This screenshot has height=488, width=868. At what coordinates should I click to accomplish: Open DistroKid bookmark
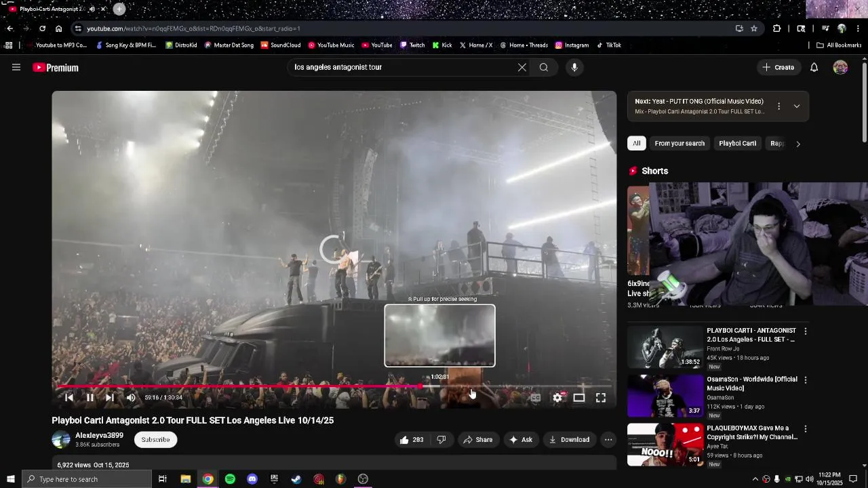pos(180,45)
